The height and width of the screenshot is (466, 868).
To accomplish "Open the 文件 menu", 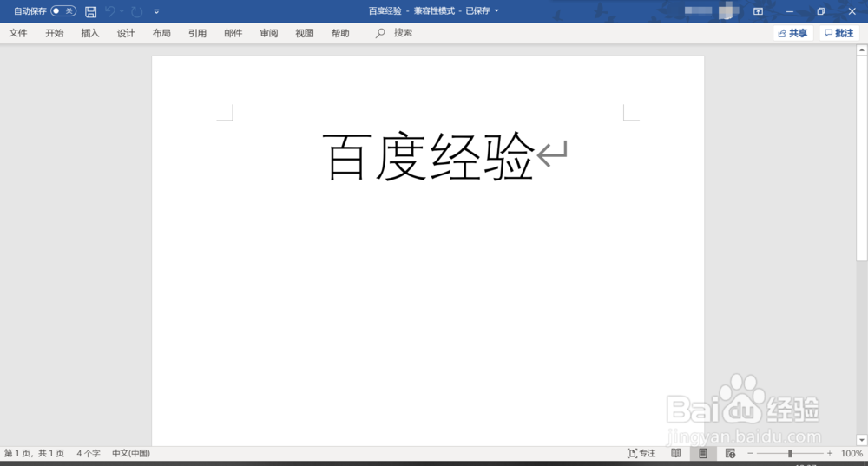I will coord(18,33).
